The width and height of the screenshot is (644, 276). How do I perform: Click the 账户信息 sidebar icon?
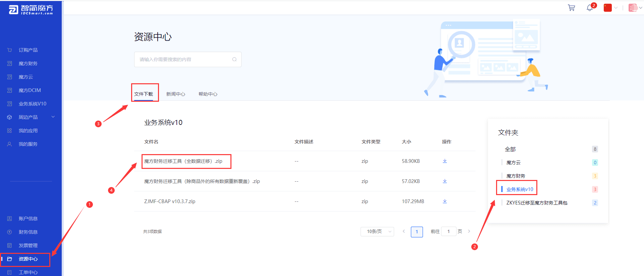coord(9,219)
